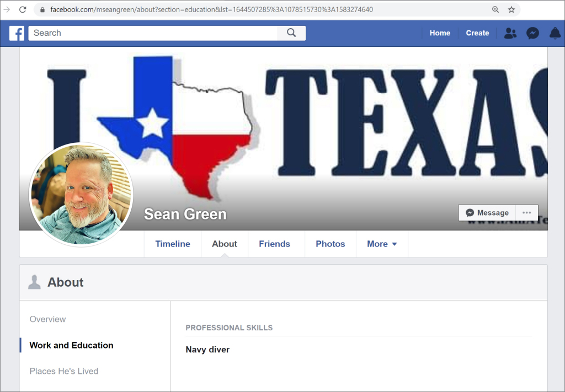Switch to the Timeline tab
565x392 pixels.
point(173,244)
